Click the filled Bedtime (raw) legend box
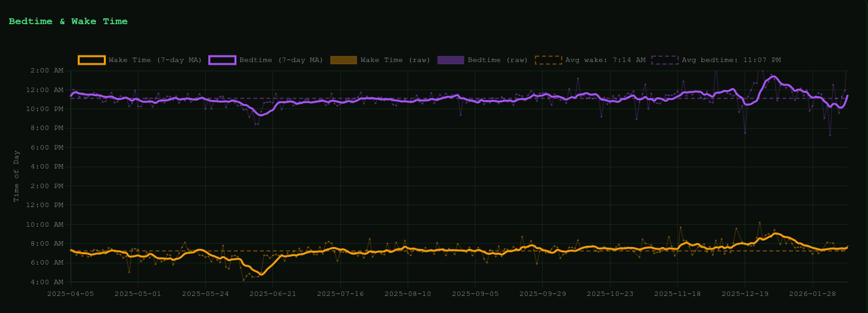This screenshot has width=868, height=313. pyautogui.click(x=451, y=60)
